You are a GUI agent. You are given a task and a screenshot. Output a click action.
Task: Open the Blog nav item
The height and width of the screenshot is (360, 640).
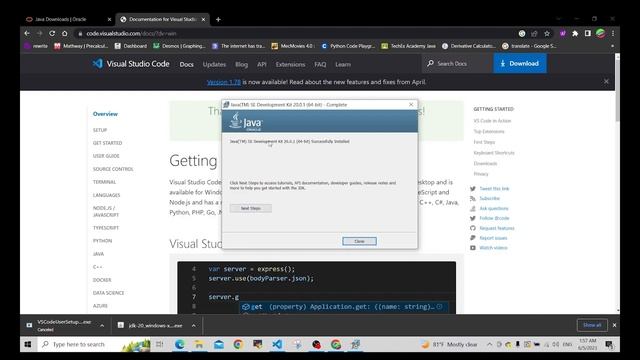pyautogui.click(x=241, y=64)
